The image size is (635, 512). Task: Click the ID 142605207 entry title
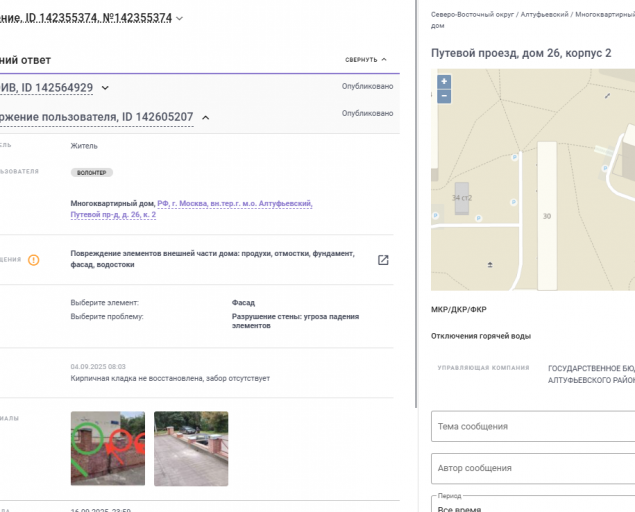(96, 117)
